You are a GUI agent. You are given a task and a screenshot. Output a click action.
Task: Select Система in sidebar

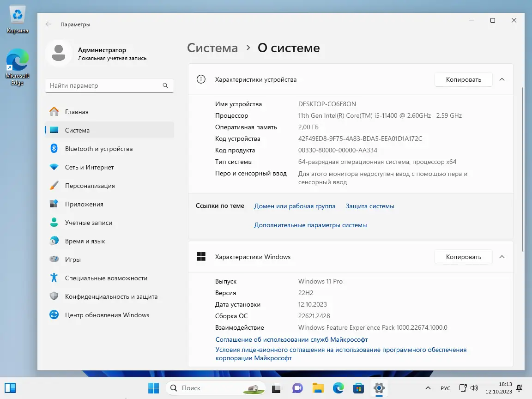[x=109, y=130]
